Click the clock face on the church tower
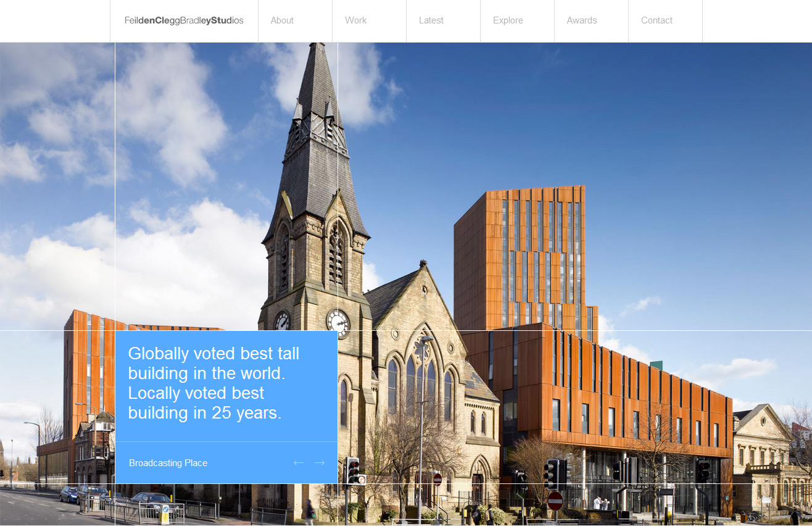Viewport: 812px width, 526px height. (x=338, y=322)
